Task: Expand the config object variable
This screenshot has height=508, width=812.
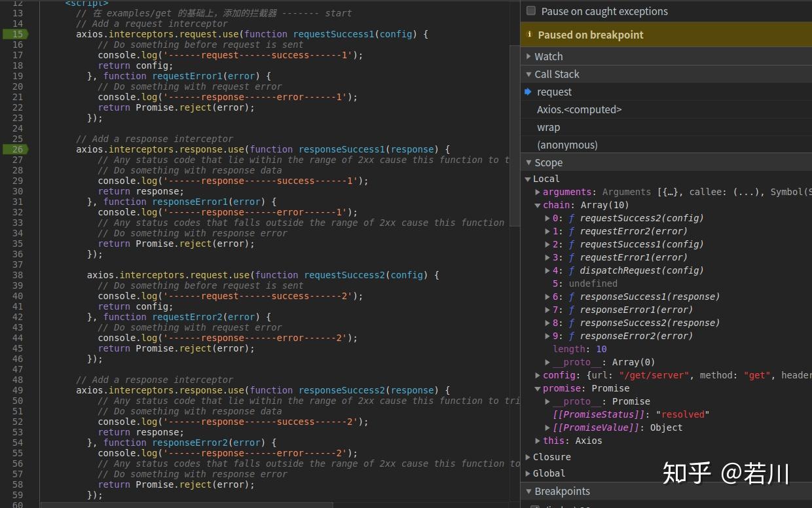Action: point(538,375)
